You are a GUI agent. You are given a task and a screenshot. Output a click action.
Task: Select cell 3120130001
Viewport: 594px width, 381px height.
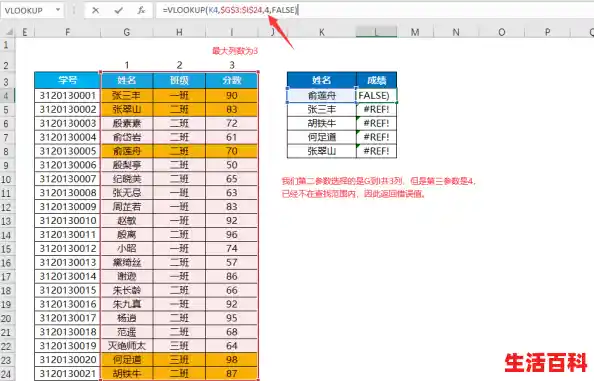click(x=67, y=95)
